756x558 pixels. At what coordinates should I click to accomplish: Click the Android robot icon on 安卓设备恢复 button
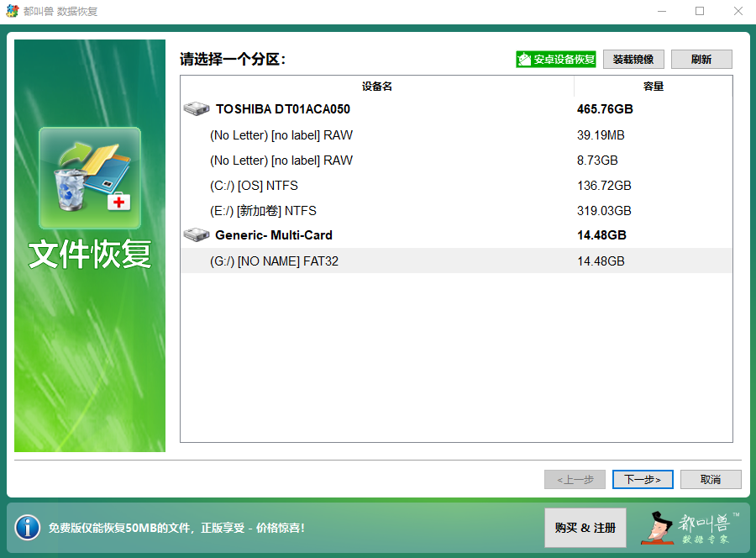(525, 59)
